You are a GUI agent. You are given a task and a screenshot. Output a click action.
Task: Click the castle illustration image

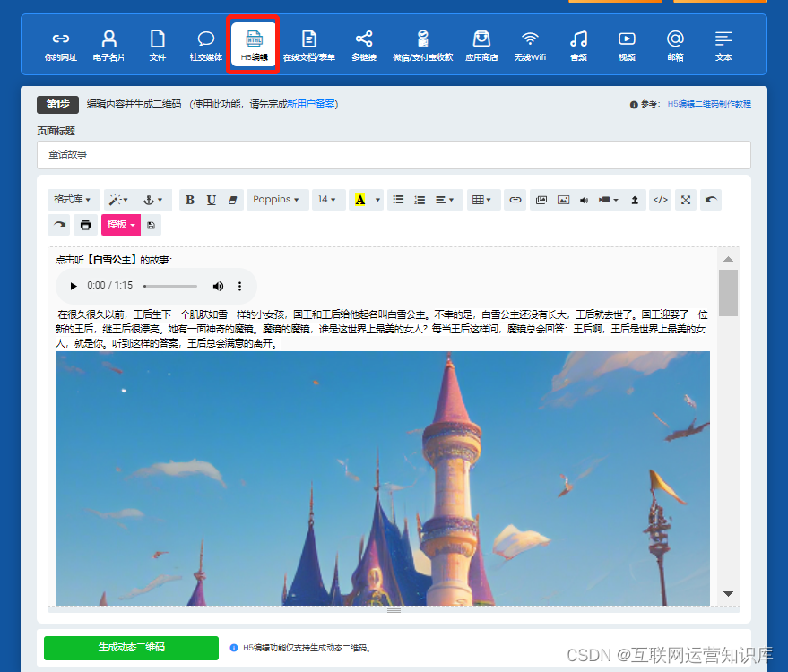click(383, 478)
